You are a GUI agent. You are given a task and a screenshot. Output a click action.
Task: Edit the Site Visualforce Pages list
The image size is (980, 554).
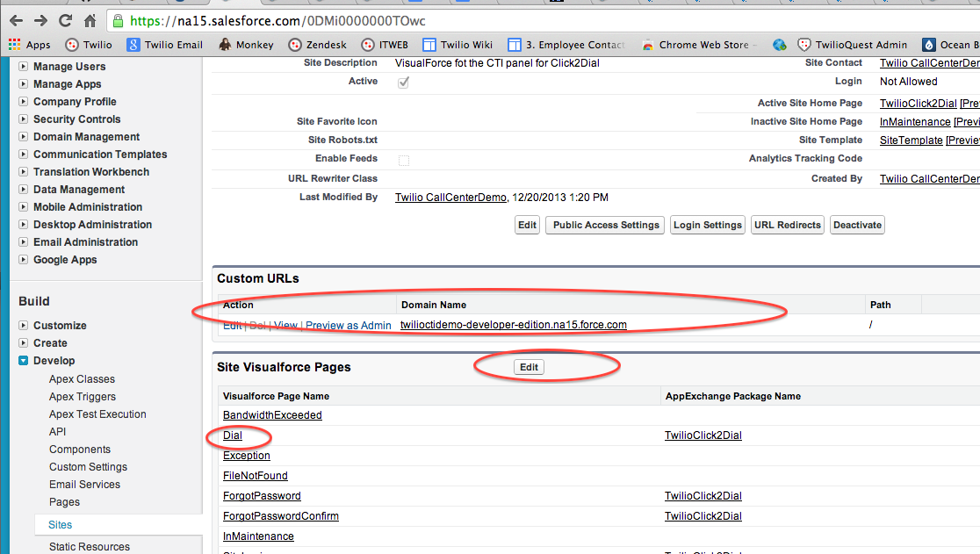[x=529, y=367]
